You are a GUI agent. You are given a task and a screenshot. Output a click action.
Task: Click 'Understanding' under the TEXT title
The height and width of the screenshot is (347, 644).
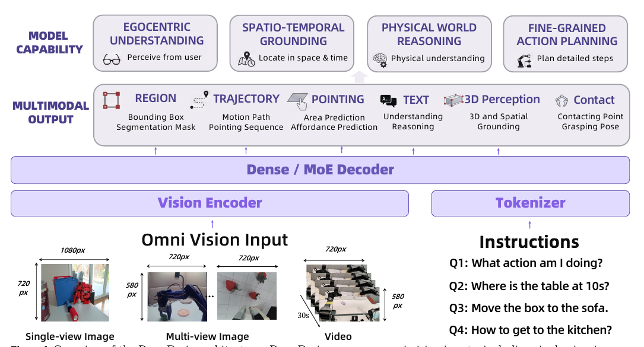pyautogui.click(x=413, y=117)
